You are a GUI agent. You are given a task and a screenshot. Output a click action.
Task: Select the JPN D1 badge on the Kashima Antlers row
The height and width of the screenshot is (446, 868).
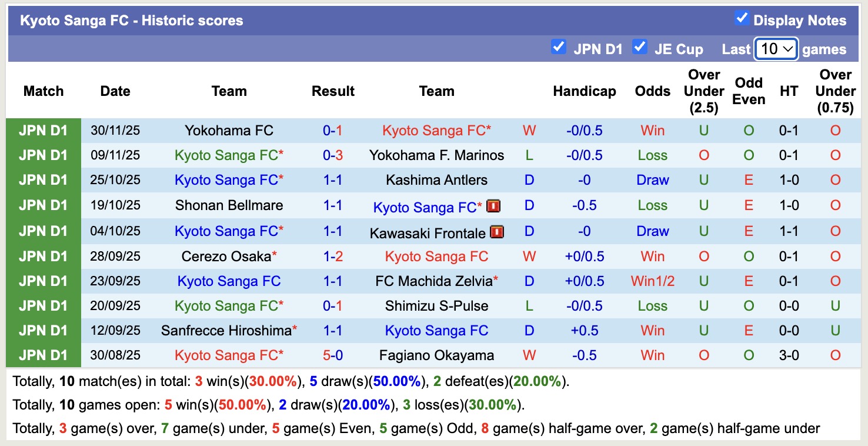point(44,180)
